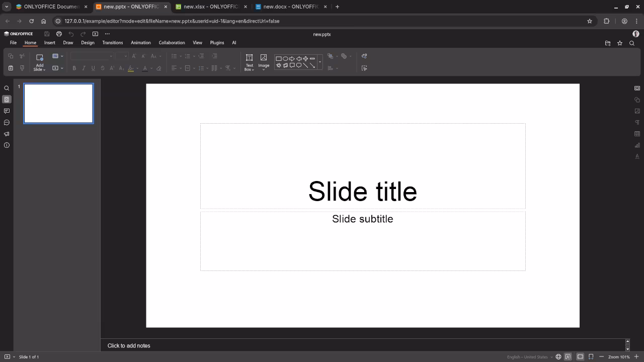Image resolution: width=644 pixels, height=362 pixels.
Task: Open the Table settings panel
Action: pos(637,133)
